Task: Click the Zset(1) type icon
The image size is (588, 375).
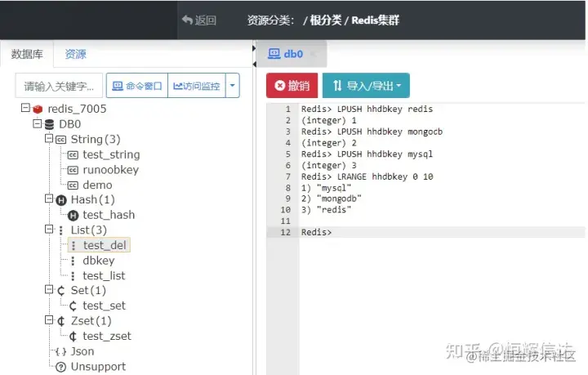Action: click(61, 321)
